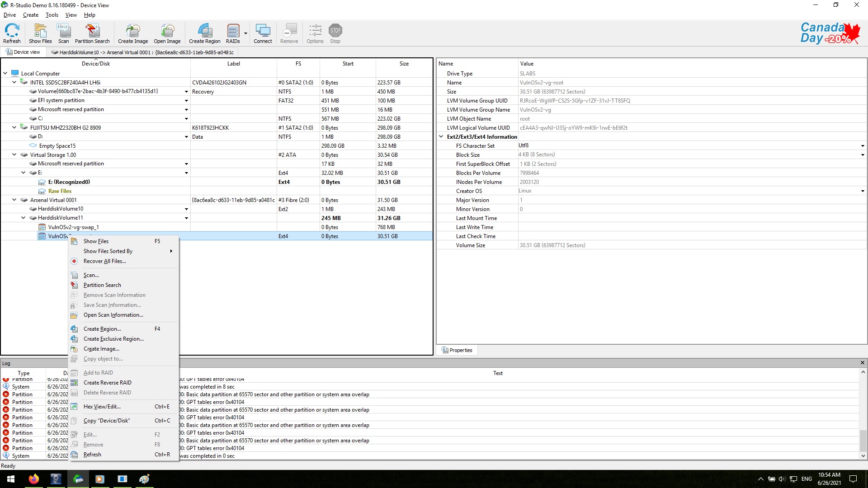Image resolution: width=868 pixels, height=488 pixels.
Task: Open the View menu
Action: (x=71, y=15)
